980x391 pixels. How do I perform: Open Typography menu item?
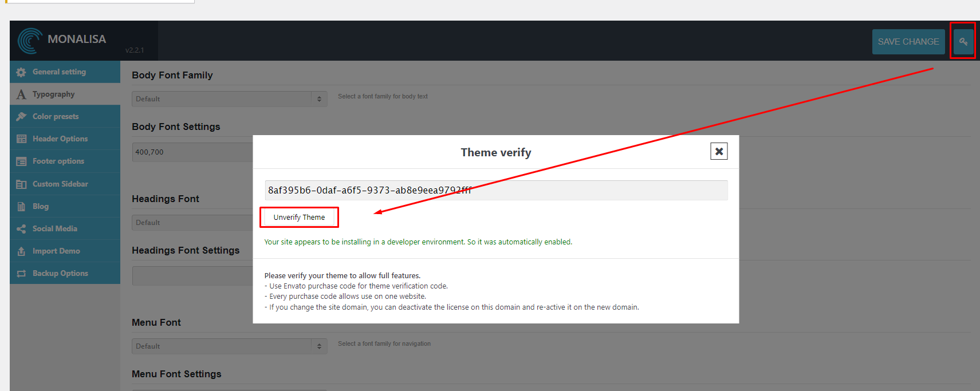tap(65, 94)
